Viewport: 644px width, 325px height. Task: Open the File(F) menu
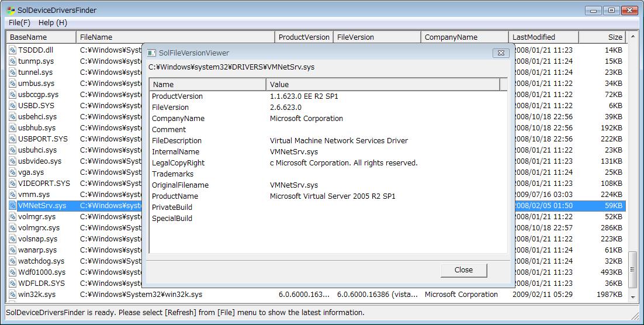[20, 23]
